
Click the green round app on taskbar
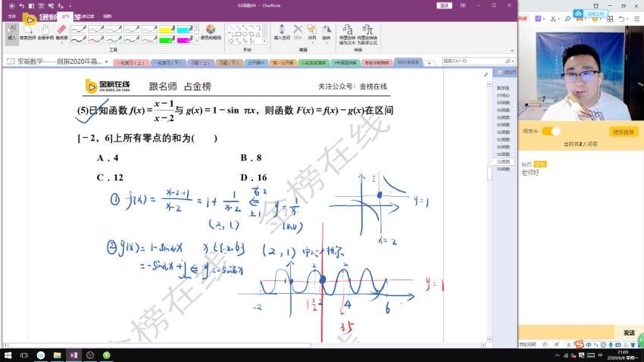coord(106,355)
